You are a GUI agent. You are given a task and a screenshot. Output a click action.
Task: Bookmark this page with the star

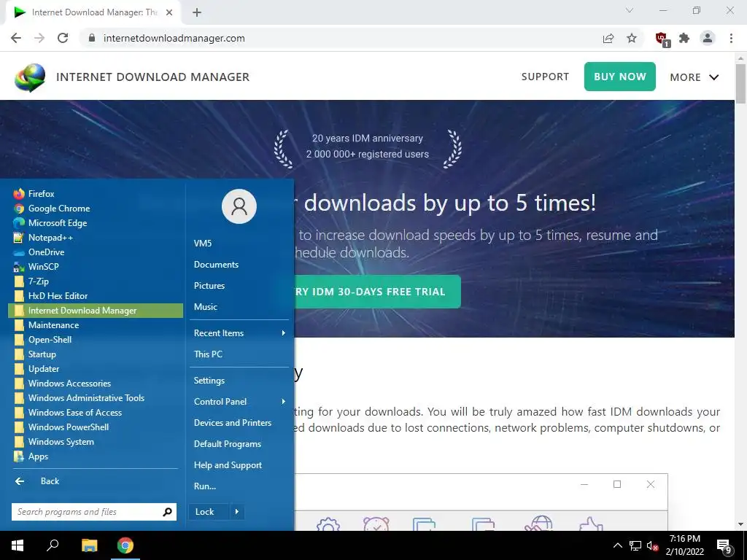632,38
